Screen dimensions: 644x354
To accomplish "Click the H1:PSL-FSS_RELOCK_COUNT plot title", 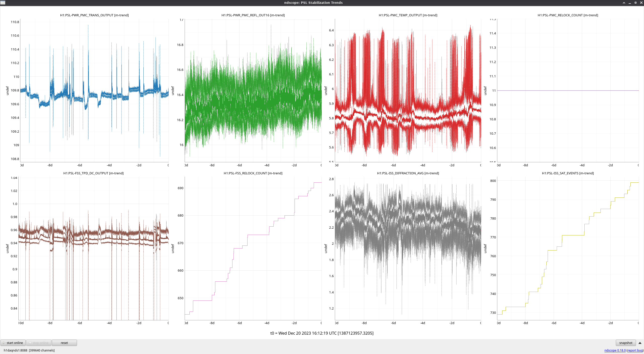I will pos(253,173).
